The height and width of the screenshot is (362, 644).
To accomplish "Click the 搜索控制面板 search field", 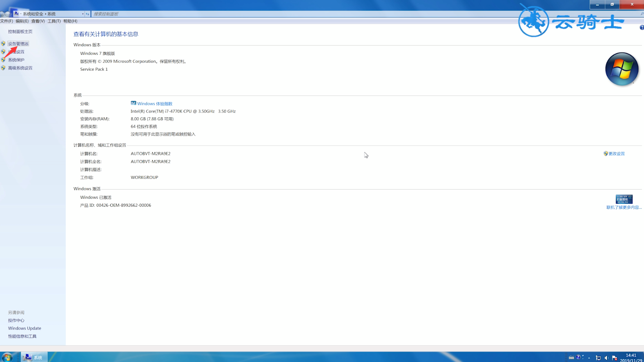I will 365,14.
